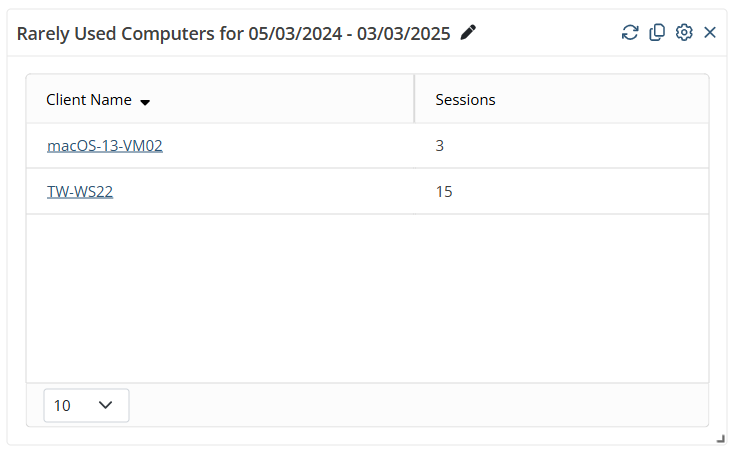The image size is (733, 453).
Task: Select the sessions cell showing 15
Action: (x=444, y=191)
